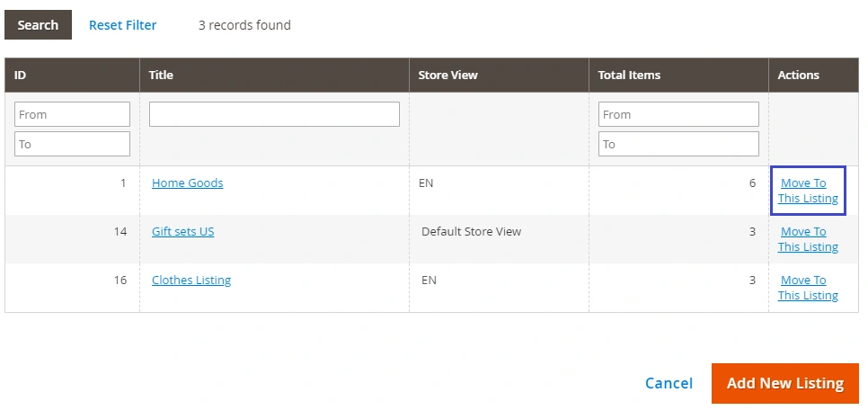
Task: Click the Title filter text box
Action: pos(274,114)
